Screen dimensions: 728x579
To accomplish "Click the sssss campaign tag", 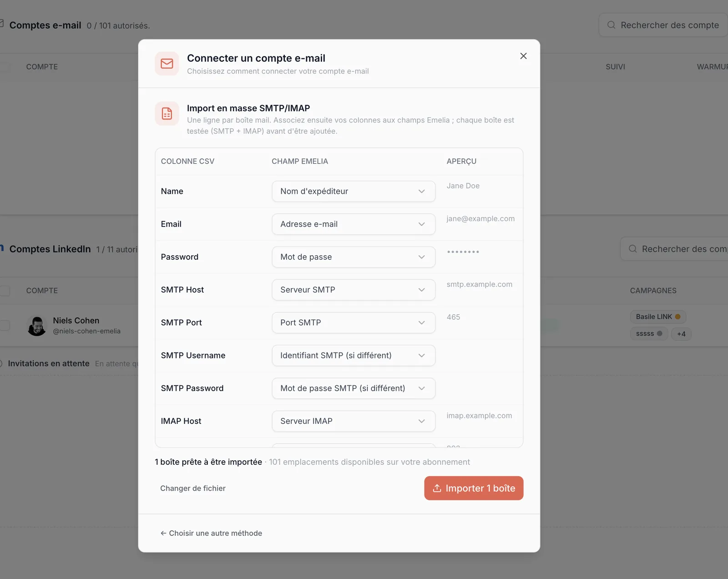I will coord(649,333).
